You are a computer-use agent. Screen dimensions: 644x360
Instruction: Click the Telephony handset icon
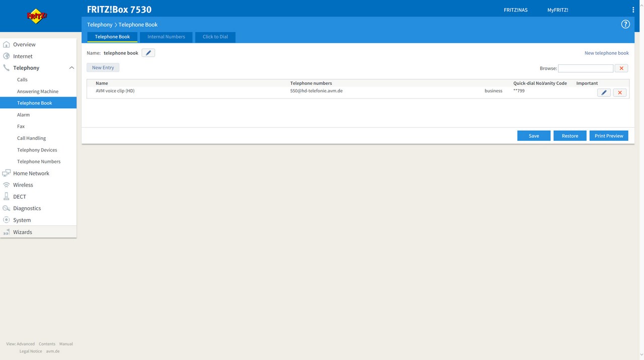(7, 68)
